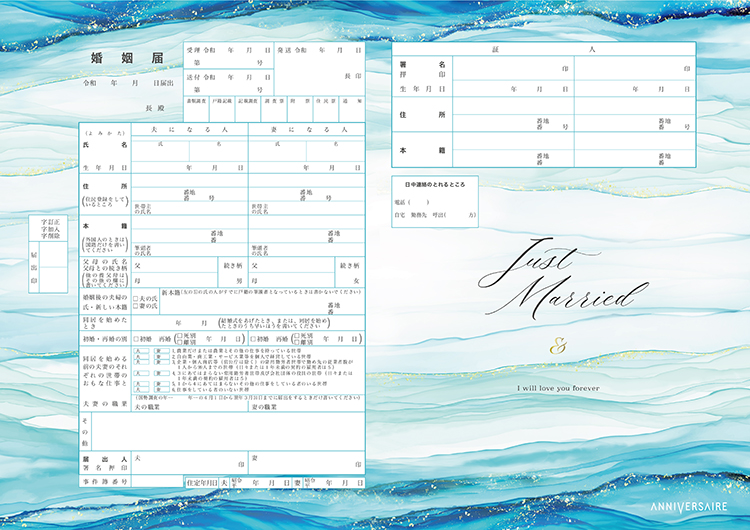Click the 発送 令和 date line
750x530 pixels.
coord(320,50)
